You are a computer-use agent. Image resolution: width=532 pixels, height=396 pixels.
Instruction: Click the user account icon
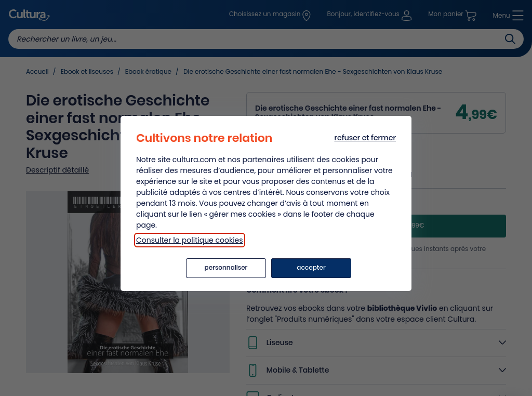click(406, 15)
